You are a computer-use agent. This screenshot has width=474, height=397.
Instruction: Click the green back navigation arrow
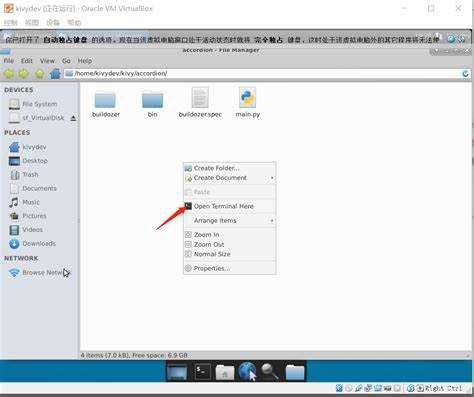9,73
